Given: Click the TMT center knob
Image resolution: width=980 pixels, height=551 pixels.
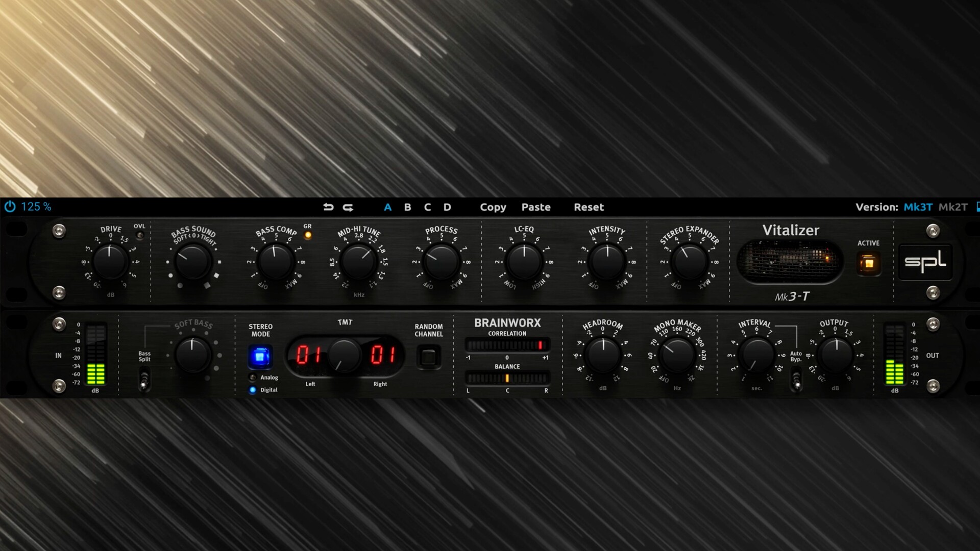Looking at the screenshot, I should point(345,355).
